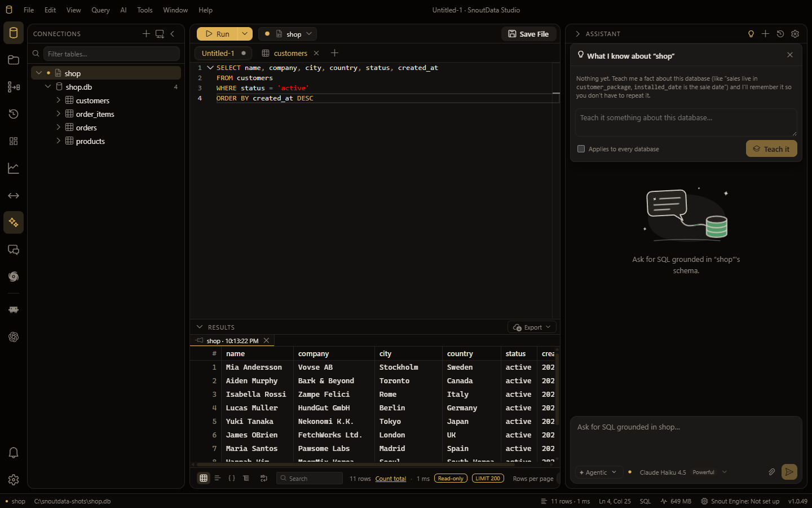Image resolution: width=812 pixels, height=508 pixels.
Task: Expand the order_items table node
Action: (x=58, y=113)
